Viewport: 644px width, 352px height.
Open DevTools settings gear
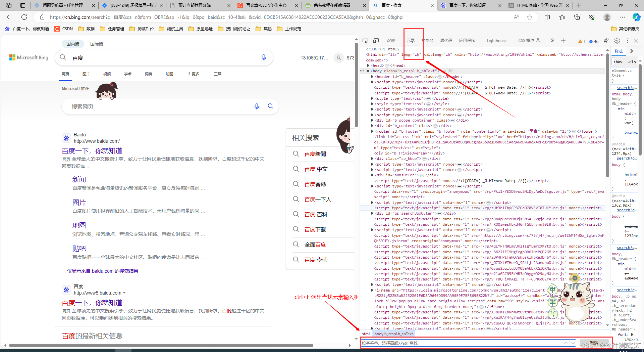[617, 41]
